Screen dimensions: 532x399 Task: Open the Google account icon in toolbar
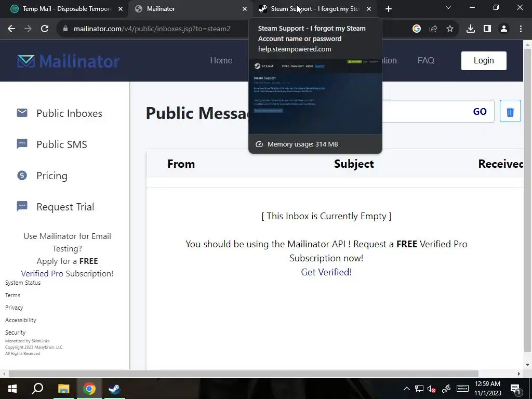coord(417,29)
